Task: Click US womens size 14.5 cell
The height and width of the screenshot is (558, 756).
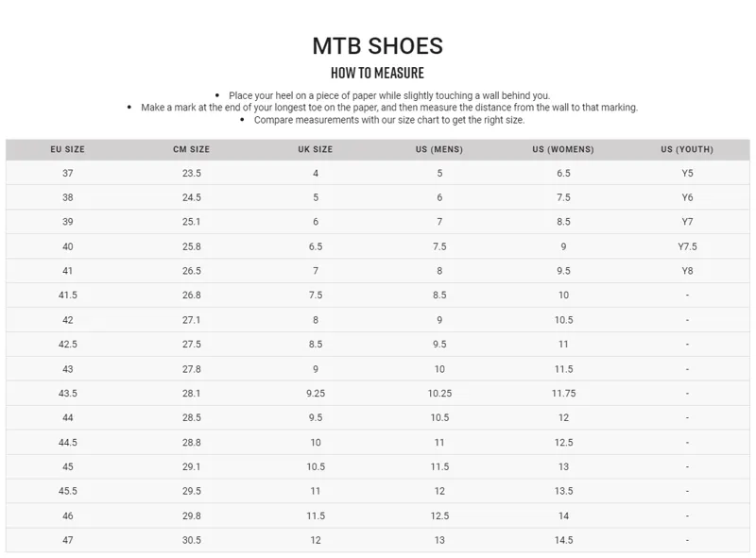Action: click(x=563, y=540)
